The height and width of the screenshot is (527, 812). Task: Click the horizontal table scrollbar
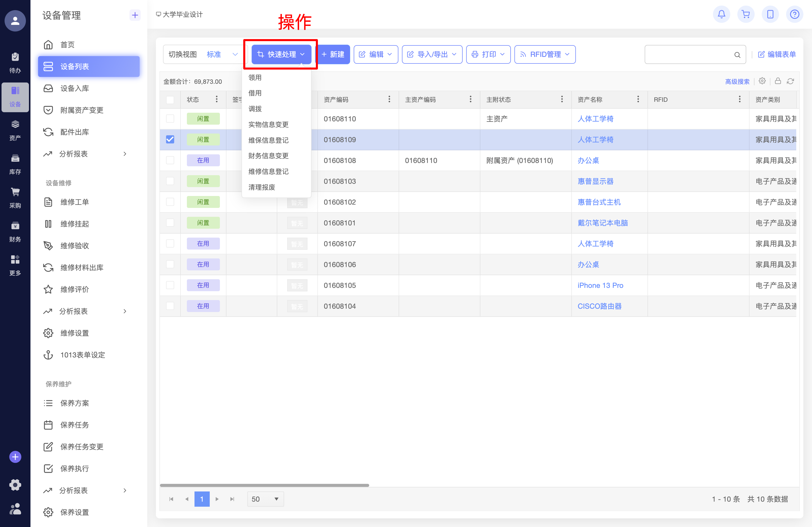click(264, 485)
